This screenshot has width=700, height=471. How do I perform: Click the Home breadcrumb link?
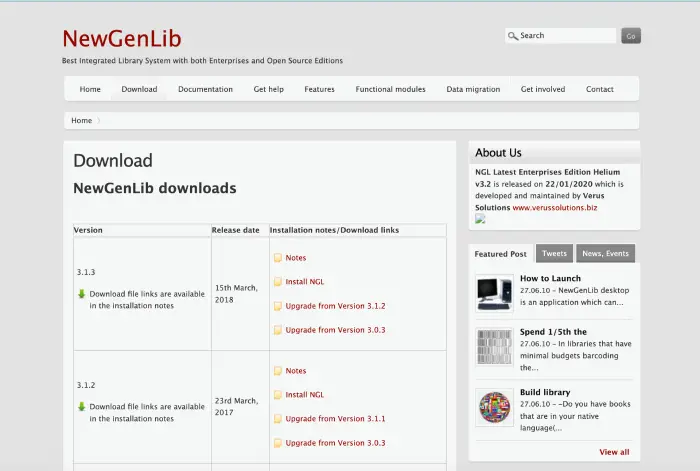[x=82, y=121]
